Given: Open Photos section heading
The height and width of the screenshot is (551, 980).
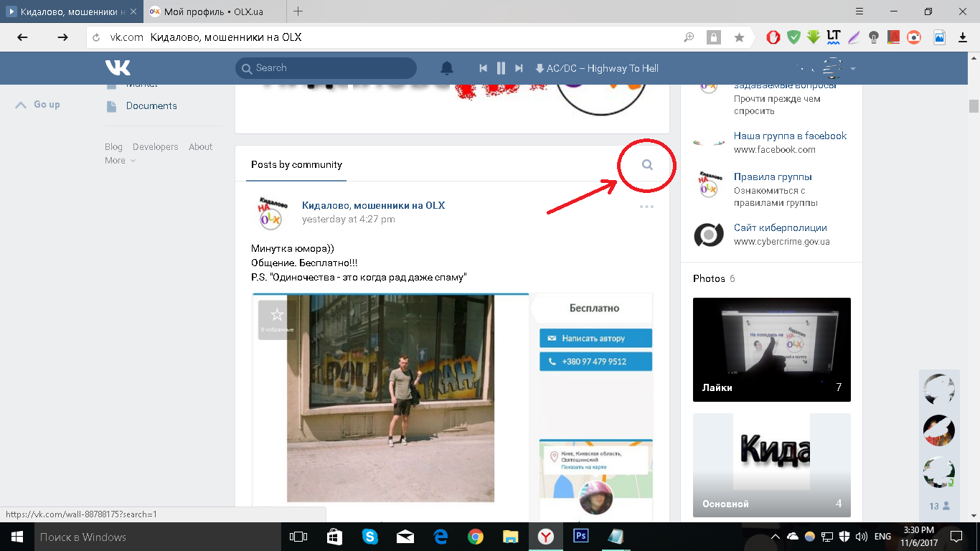Looking at the screenshot, I should pyautogui.click(x=709, y=278).
